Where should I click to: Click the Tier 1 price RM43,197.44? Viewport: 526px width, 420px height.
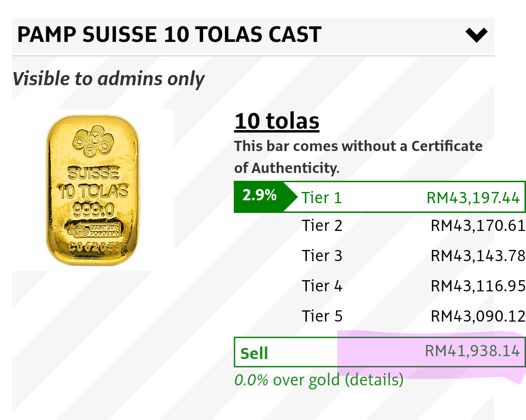(x=472, y=197)
